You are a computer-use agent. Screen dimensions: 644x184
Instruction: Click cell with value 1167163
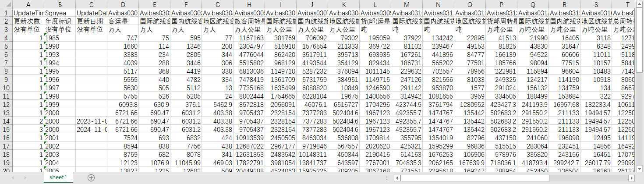[x=249, y=38]
